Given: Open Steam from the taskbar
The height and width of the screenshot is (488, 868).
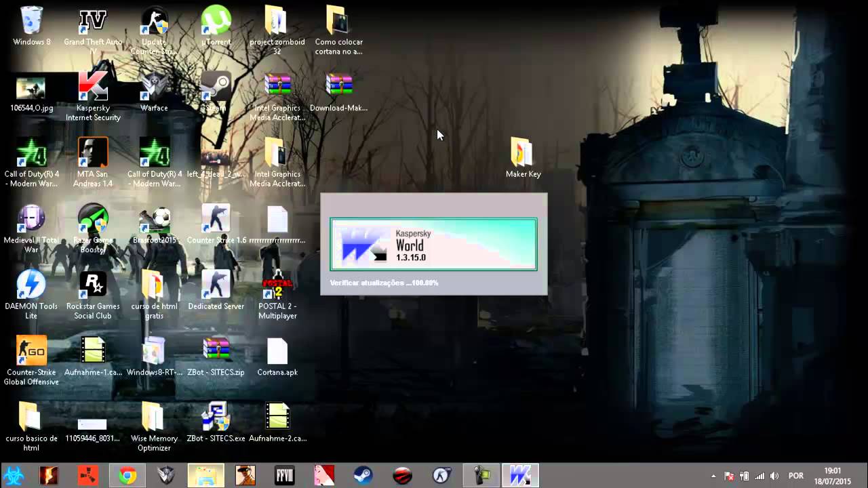Looking at the screenshot, I should pyautogui.click(x=363, y=476).
